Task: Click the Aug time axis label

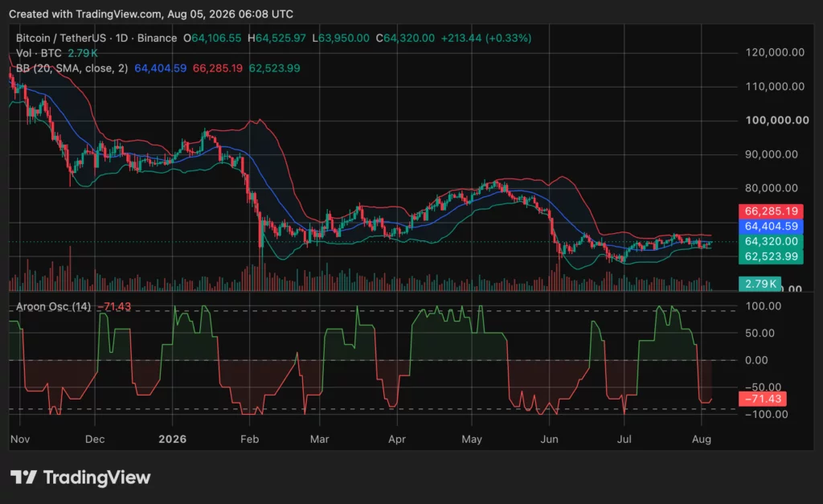Action: pyautogui.click(x=702, y=439)
